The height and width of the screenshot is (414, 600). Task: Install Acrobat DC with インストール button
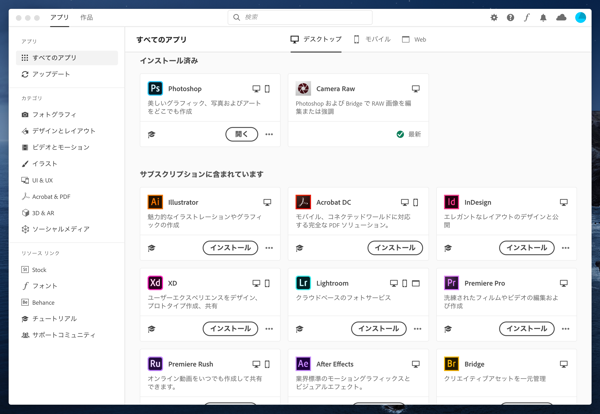[x=395, y=248]
